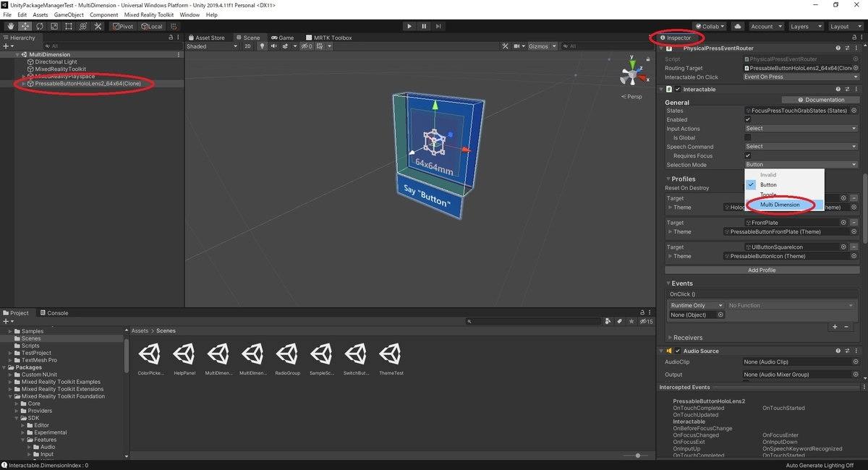Select the Move tool
Viewport: 868px width, 470px height.
tap(25, 27)
